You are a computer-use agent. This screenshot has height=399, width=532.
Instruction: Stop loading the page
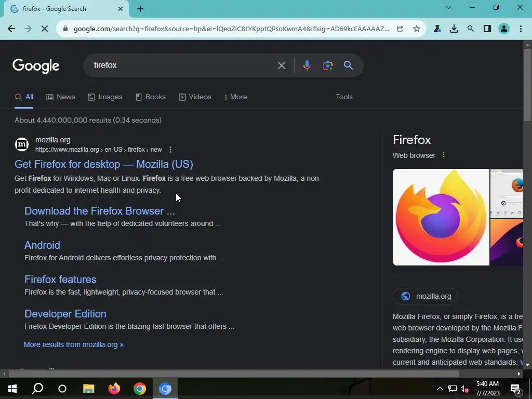pos(45,29)
